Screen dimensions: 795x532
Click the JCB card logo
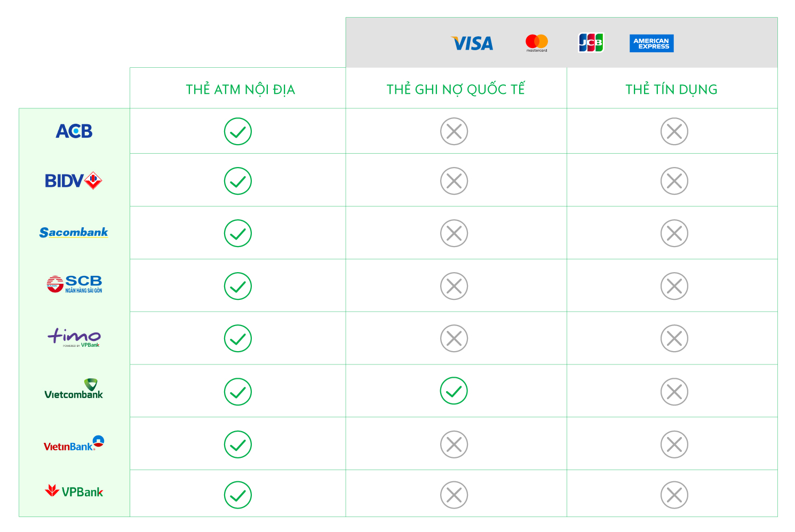pos(591,43)
